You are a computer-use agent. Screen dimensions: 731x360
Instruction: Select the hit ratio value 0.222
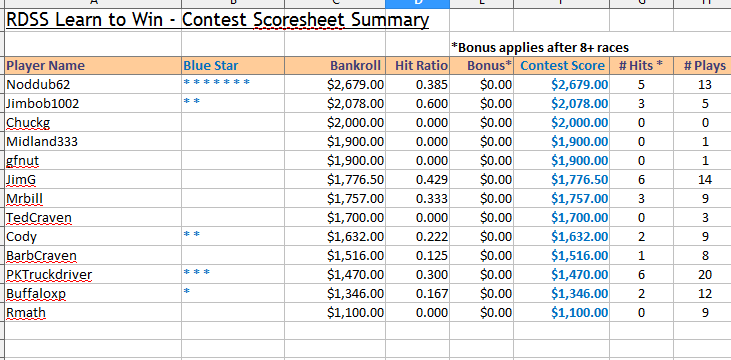[x=418, y=237]
